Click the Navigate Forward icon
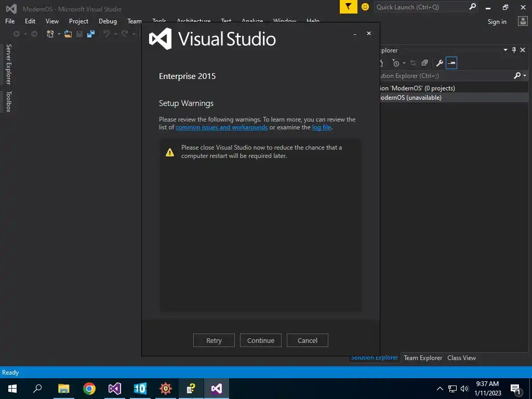This screenshot has height=399, width=532. pyautogui.click(x=34, y=34)
